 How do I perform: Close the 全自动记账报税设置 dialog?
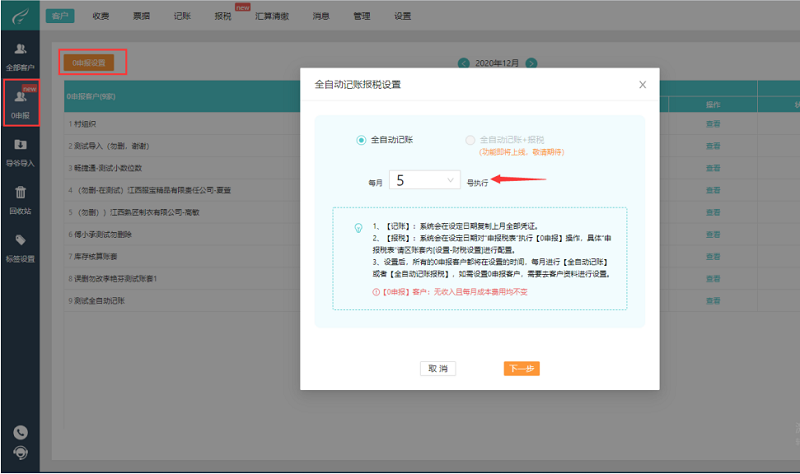point(642,85)
